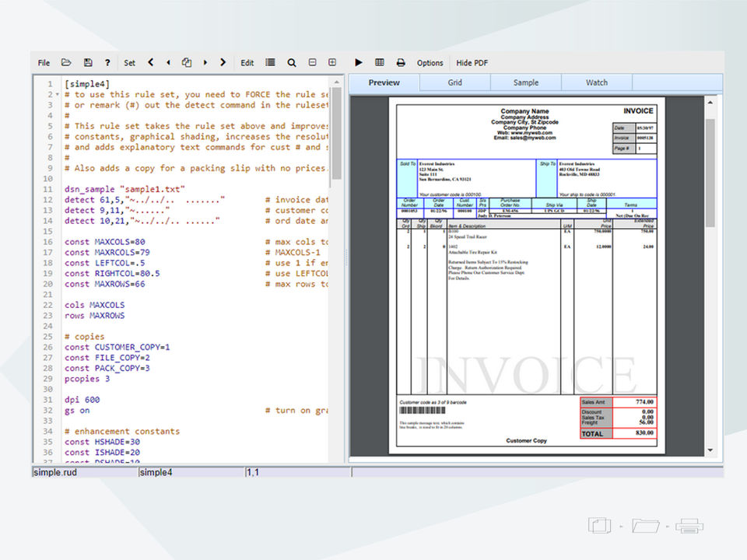The height and width of the screenshot is (560, 747).
Task: Click the list lines icon
Action: 270,62
